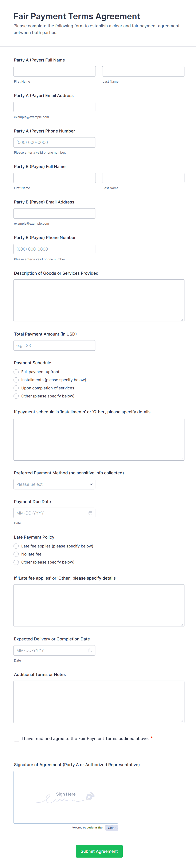Viewport: 196px width, 868px height.
Task: Focus the Party A Email Address field
Action: (54, 107)
